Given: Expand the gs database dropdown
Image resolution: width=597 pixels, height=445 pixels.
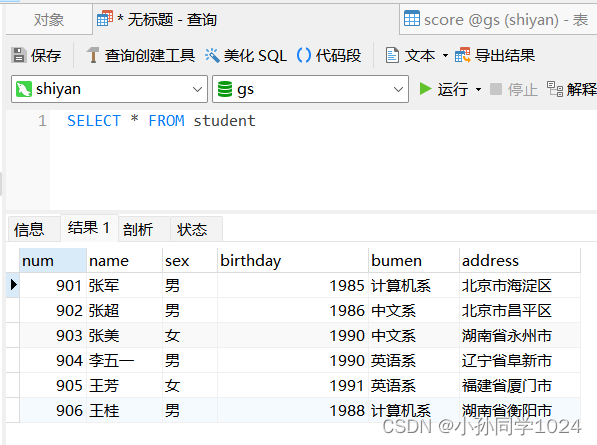Looking at the screenshot, I should (x=398, y=89).
